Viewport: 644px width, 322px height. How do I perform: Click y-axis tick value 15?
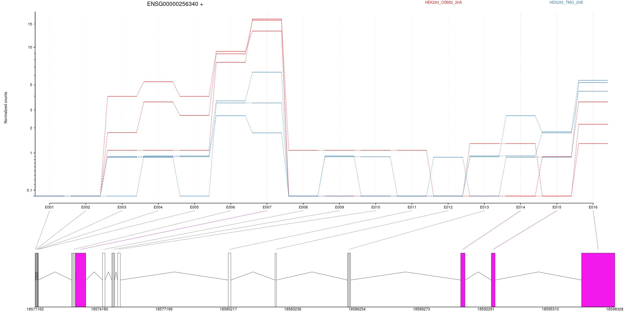30,24
